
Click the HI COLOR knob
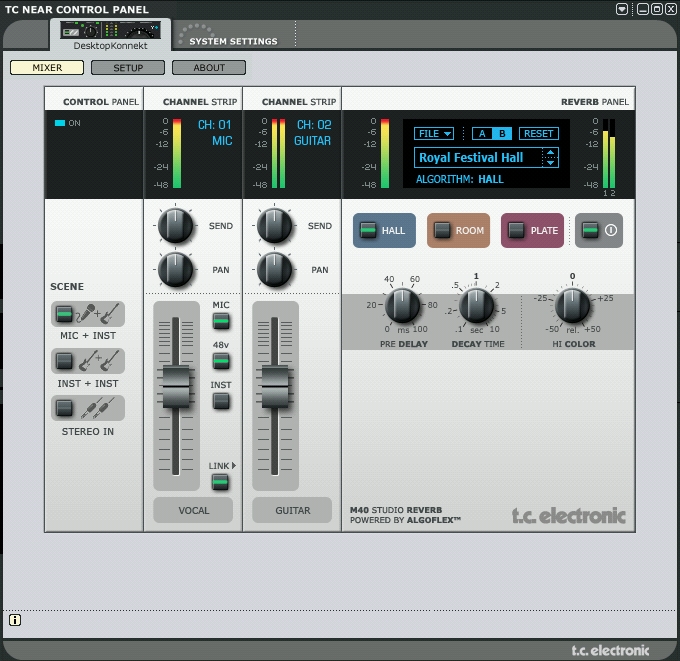(572, 305)
